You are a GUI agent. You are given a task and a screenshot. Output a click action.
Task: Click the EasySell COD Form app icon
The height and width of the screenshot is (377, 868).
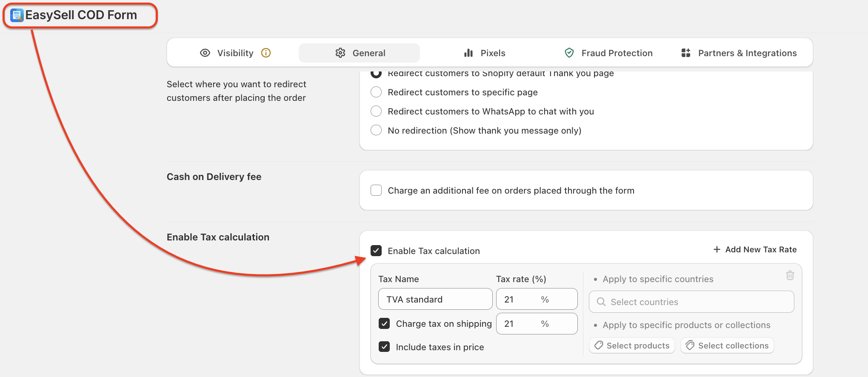17,15
